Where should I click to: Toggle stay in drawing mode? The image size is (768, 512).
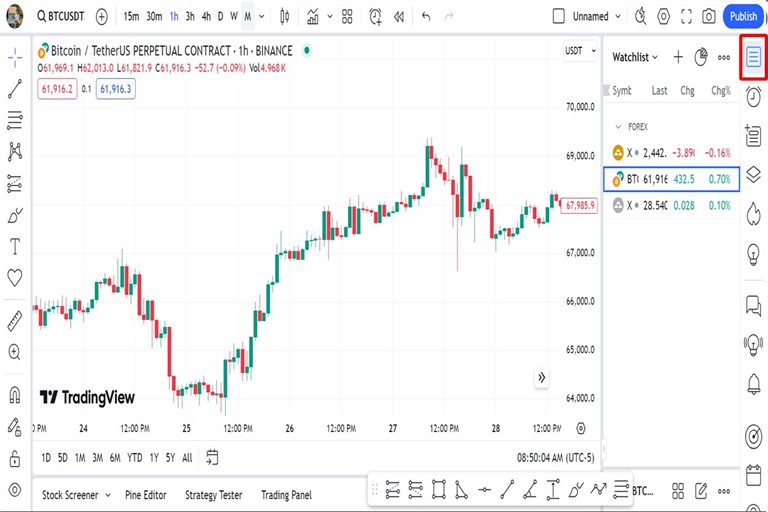[15, 427]
